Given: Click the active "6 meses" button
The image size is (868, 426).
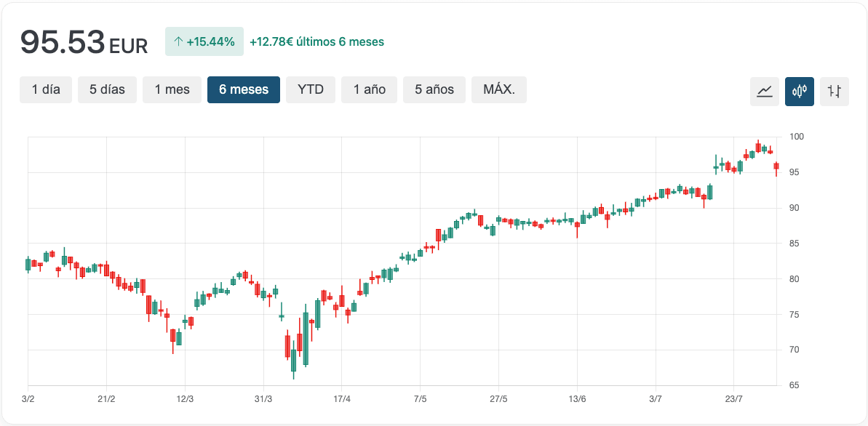Looking at the screenshot, I should 243,89.
